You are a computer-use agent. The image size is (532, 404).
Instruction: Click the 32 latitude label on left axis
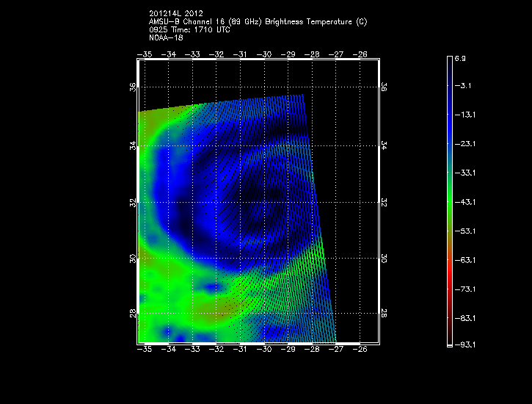pyautogui.click(x=133, y=202)
